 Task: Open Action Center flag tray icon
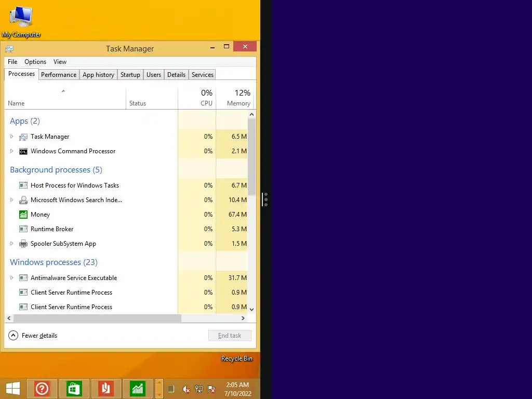pyautogui.click(x=211, y=389)
